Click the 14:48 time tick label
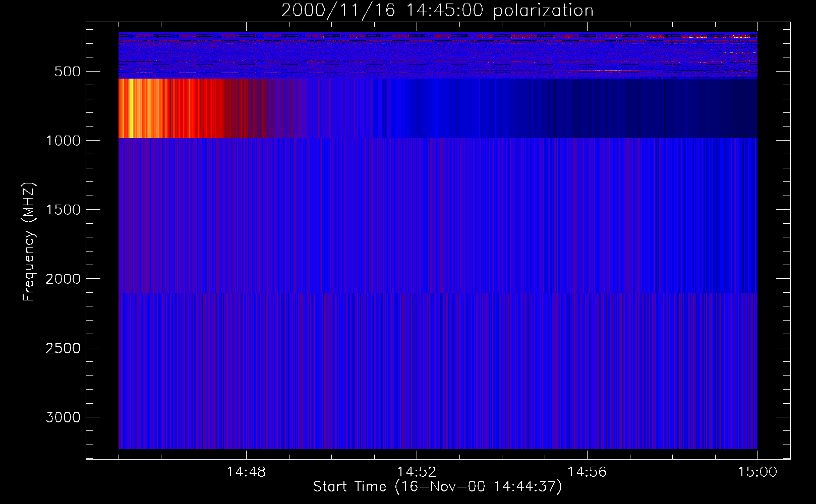Screen dimensions: 816x504 [x=246, y=472]
